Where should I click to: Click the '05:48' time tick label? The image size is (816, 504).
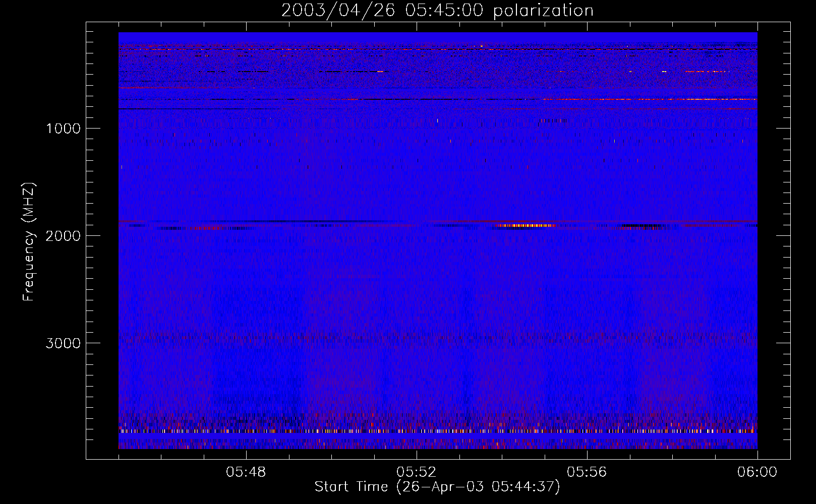point(246,472)
